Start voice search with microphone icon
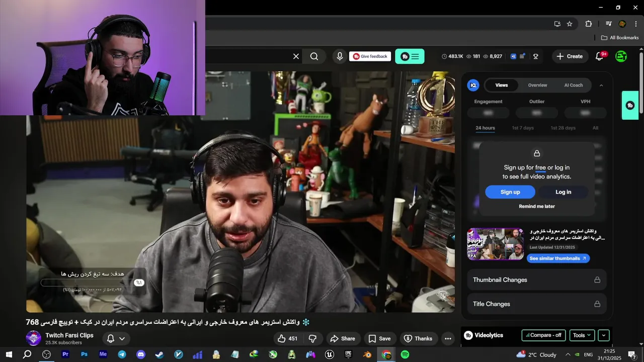 [340, 56]
